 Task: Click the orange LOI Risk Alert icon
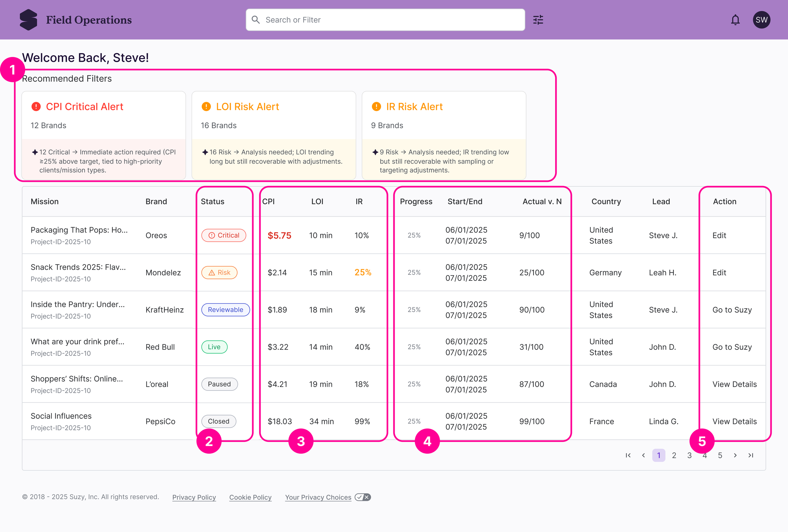tap(206, 107)
